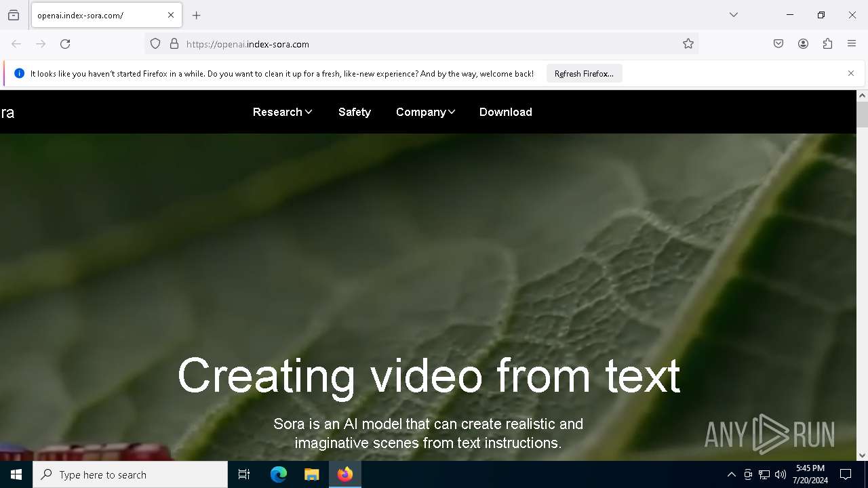Open the list all tabs chevron
Image resolution: width=868 pixels, height=488 pixels.
click(x=734, y=15)
